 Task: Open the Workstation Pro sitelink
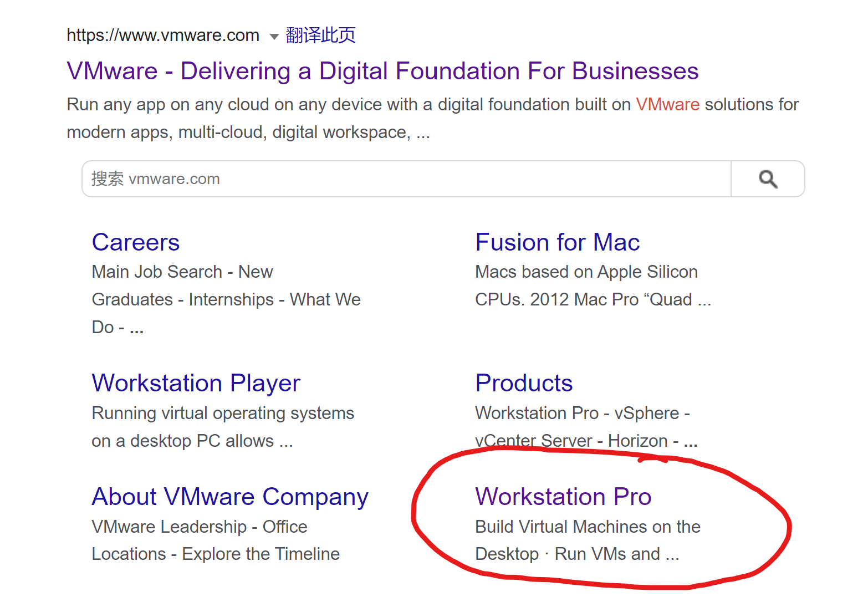pos(563,497)
